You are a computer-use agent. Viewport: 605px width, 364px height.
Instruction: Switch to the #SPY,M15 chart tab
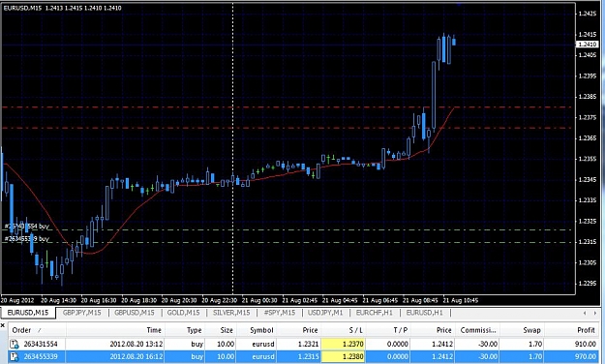tap(280, 313)
